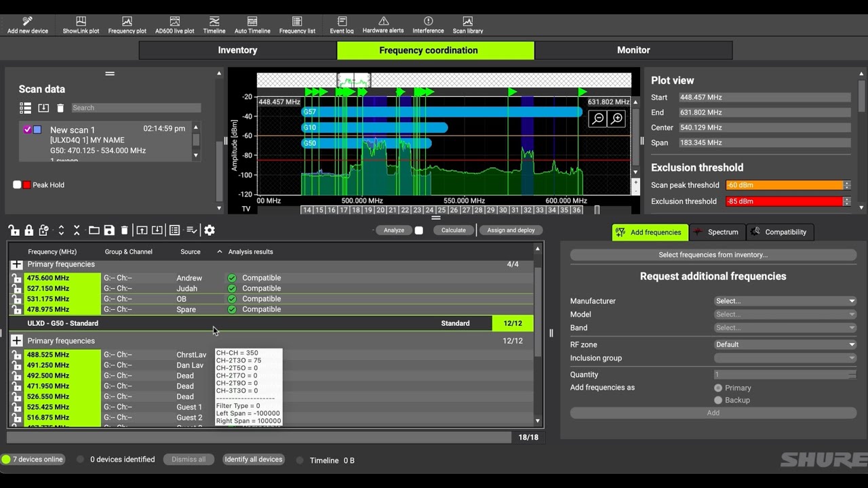This screenshot has height=488, width=868.
Task: Expand Primary frequencies group with 12/12
Action: coord(17,341)
